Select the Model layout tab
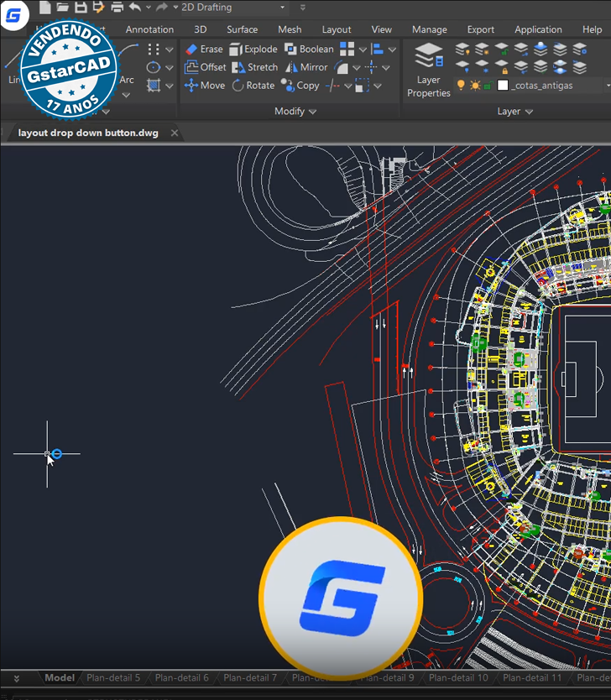The image size is (611, 700). pyautogui.click(x=60, y=677)
